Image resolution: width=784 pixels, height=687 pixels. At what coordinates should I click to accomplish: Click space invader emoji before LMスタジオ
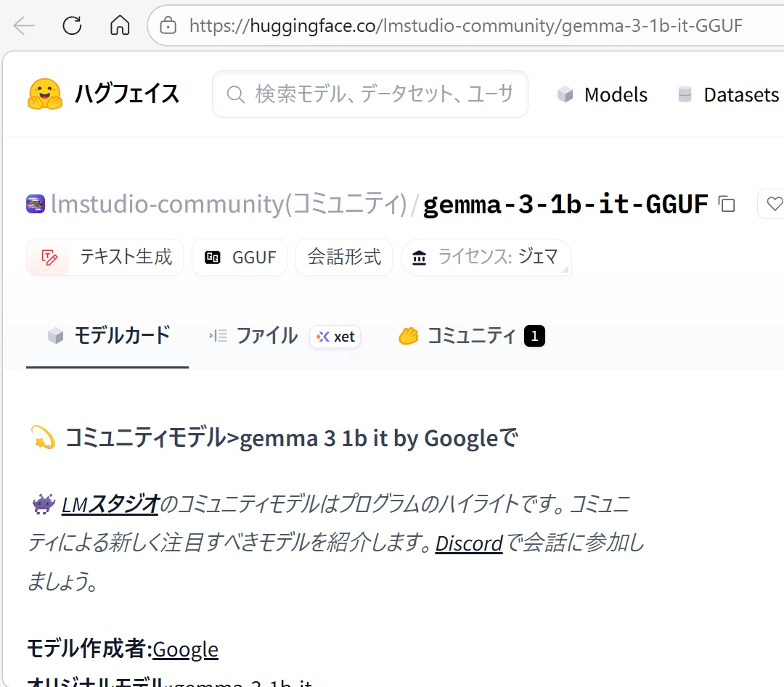click(44, 504)
